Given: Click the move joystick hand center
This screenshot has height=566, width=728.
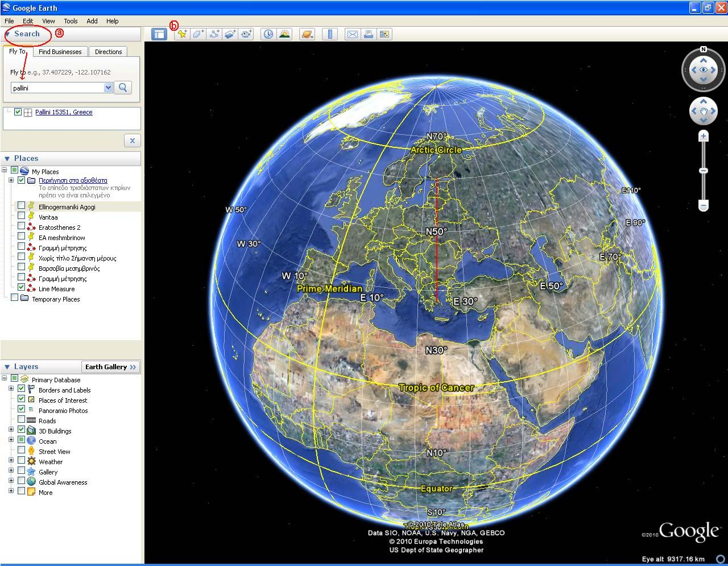Looking at the screenshot, I should [704, 111].
